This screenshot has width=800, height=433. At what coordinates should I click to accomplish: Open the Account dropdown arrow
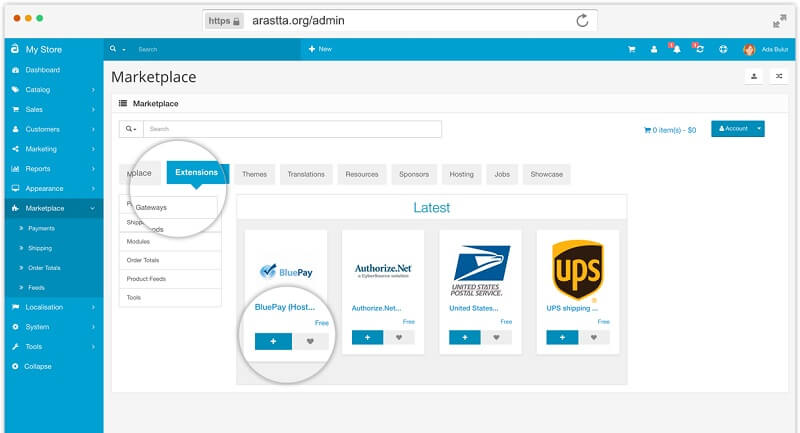pyautogui.click(x=759, y=129)
